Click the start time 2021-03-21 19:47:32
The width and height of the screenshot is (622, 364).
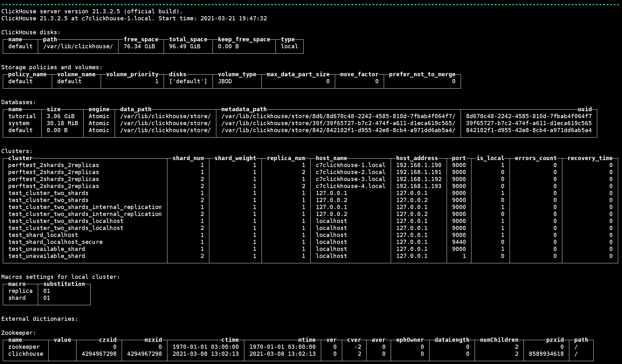coord(233,18)
